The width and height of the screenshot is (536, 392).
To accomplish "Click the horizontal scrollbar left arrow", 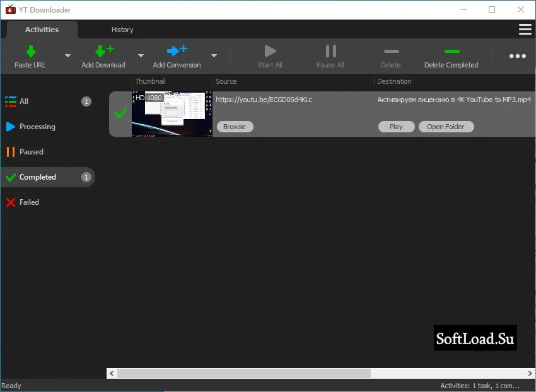I will 112,373.
